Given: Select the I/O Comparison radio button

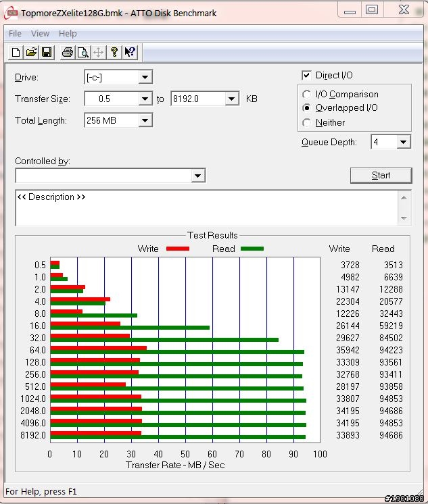Looking at the screenshot, I should tap(306, 94).
